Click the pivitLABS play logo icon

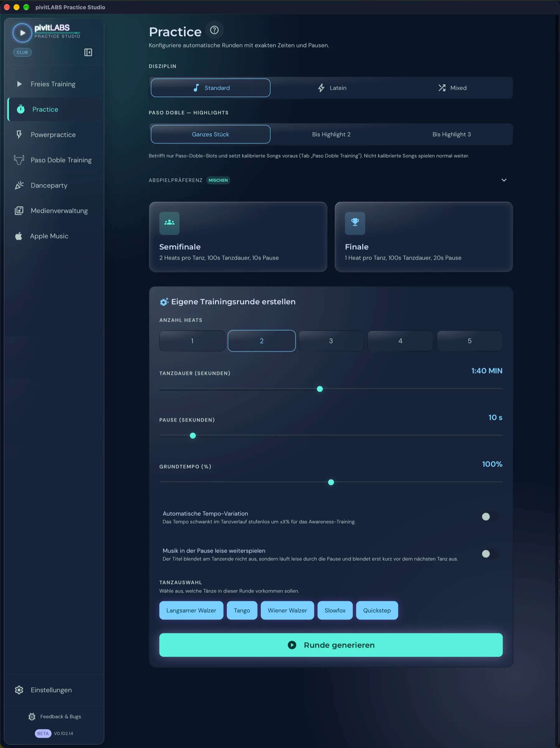22,33
